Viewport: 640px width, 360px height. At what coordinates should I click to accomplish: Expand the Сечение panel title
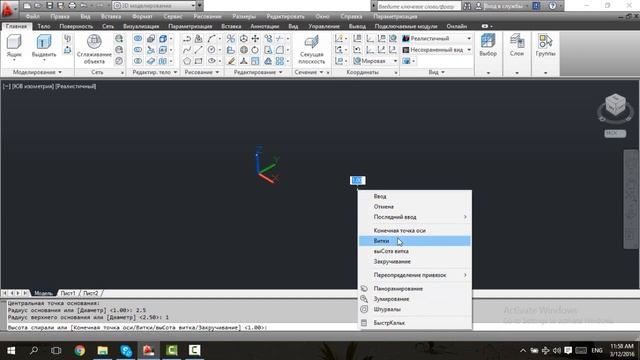point(309,72)
